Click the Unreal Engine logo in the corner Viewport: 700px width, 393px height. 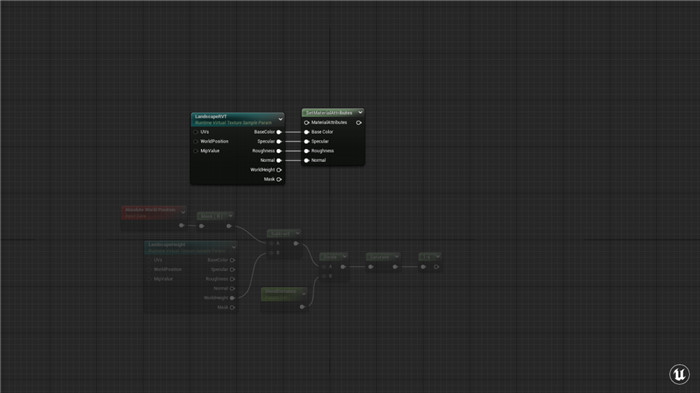coord(679,374)
